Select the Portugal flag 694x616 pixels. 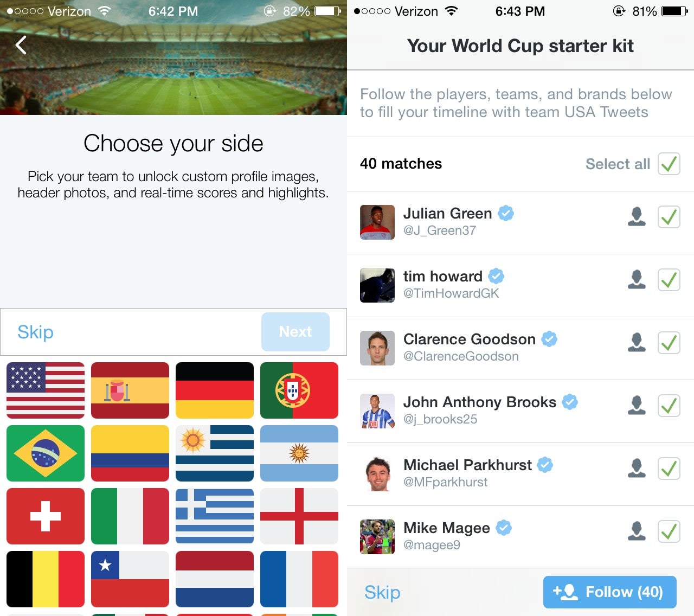299,390
